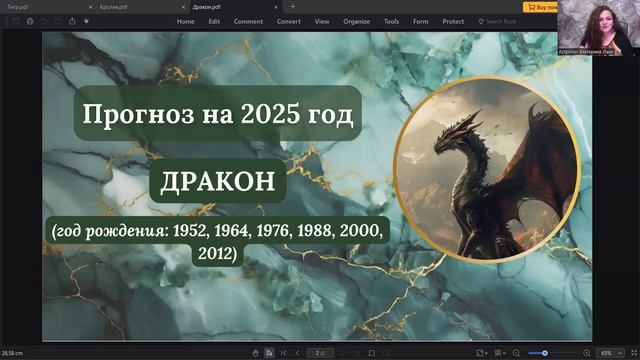The width and height of the screenshot is (640, 360).
Task: Open the reading view layout dropdown
Action: (500, 353)
